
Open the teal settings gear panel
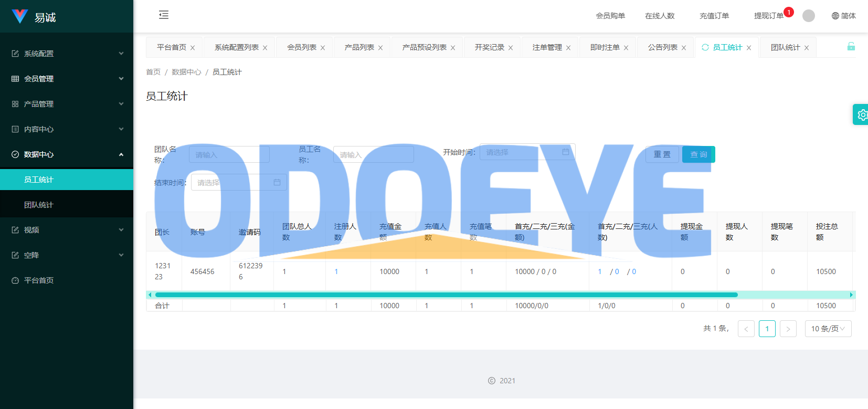point(861,114)
